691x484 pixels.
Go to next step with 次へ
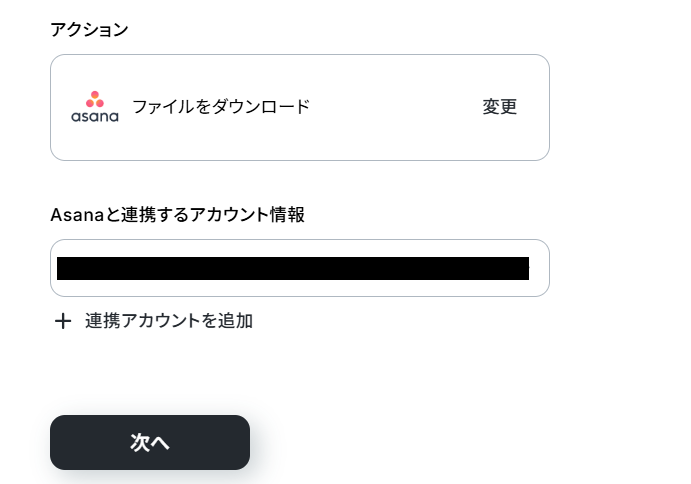[x=150, y=442]
